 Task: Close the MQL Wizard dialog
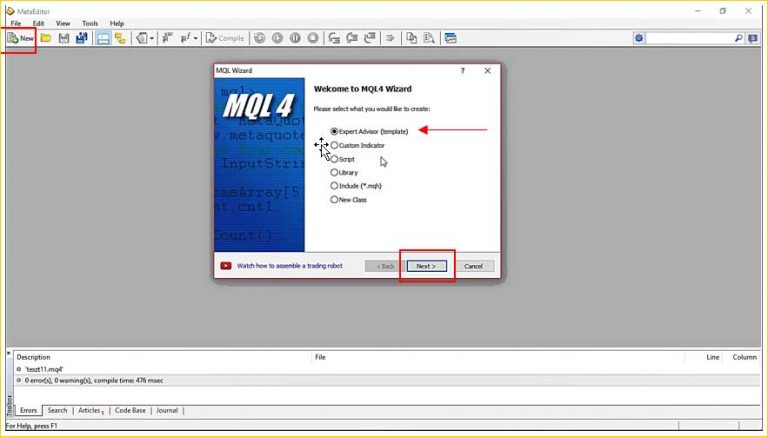(x=487, y=71)
